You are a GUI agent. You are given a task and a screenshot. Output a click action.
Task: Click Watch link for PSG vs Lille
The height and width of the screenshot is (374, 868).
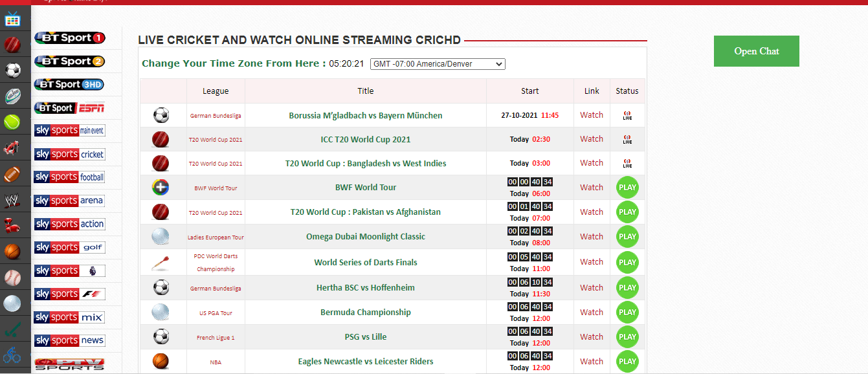[x=592, y=337]
